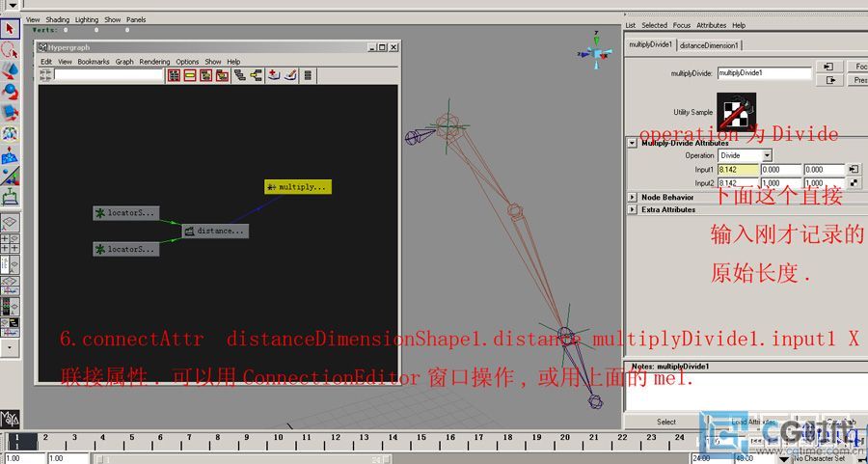Expand the Extra Attributes section
The height and width of the screenshot is (464, 868).
pos(632,209)
